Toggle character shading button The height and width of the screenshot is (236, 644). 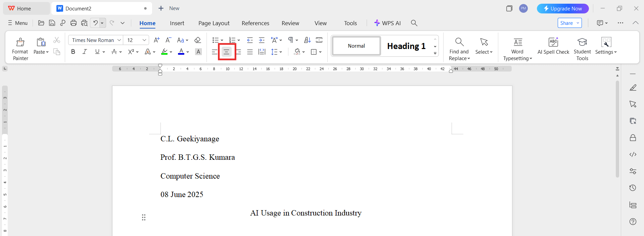(198, 52)
